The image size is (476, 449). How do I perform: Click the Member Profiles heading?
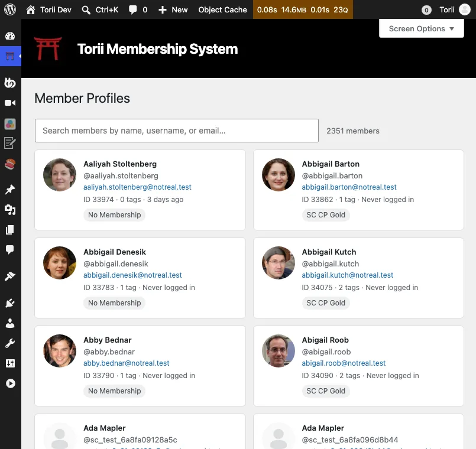coord(82,98)
